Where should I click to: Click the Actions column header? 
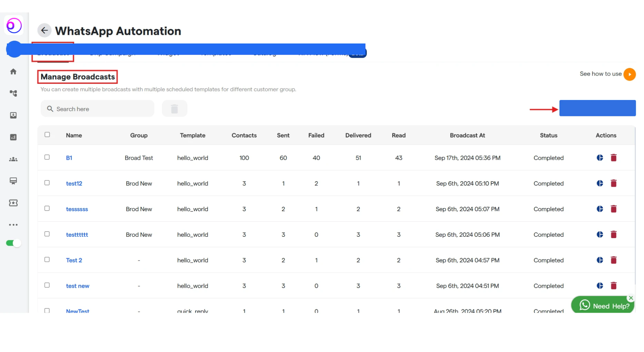(606, 135)
